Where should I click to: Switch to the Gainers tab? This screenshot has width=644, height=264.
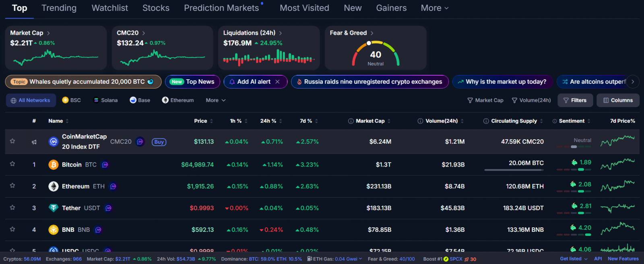(x=391, y=8)
